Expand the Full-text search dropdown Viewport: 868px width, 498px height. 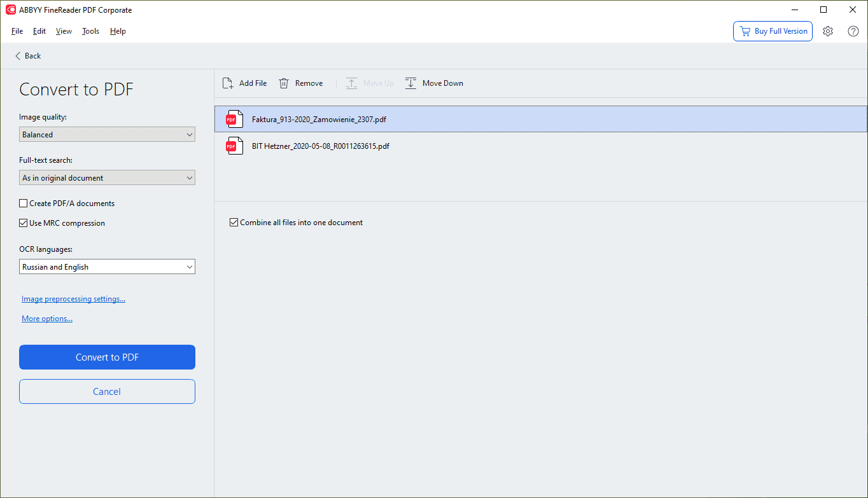pyautogui.click(x=107, y=178)
